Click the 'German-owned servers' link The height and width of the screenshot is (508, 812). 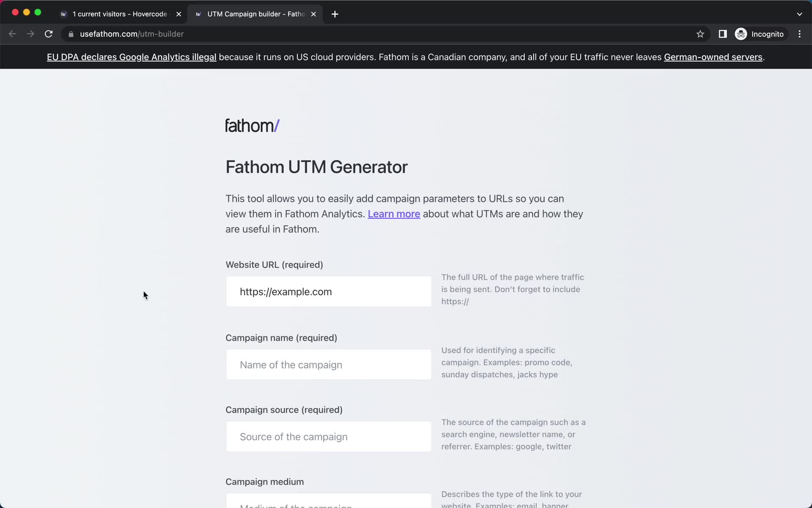click(713, 57)
